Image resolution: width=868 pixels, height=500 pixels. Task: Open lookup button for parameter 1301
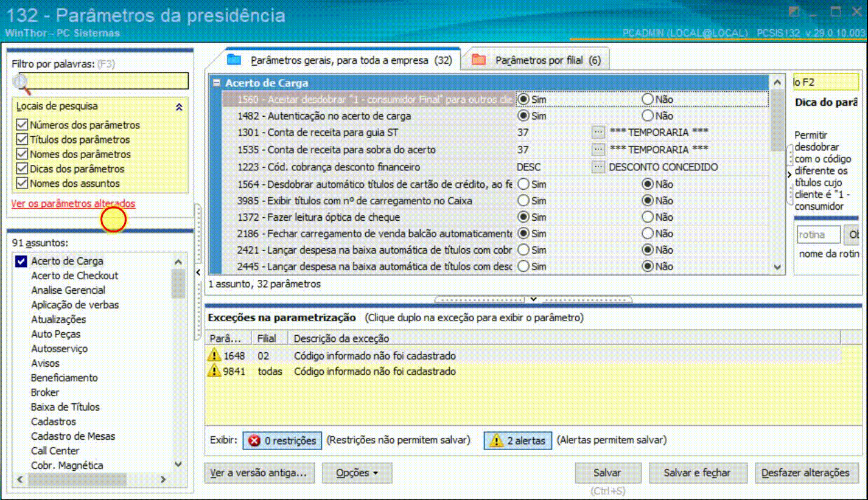(x=598, y=132)
